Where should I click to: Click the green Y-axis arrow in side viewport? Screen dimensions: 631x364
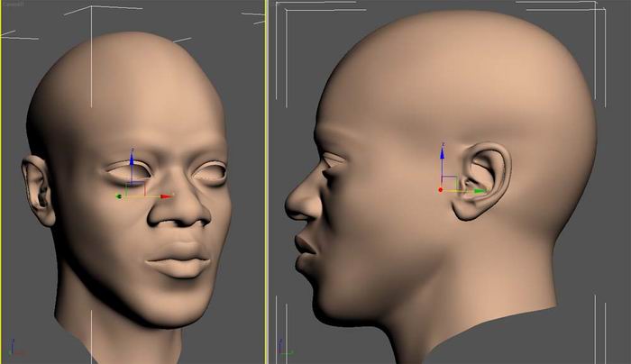pyautogui.click(x=478, y=190)
